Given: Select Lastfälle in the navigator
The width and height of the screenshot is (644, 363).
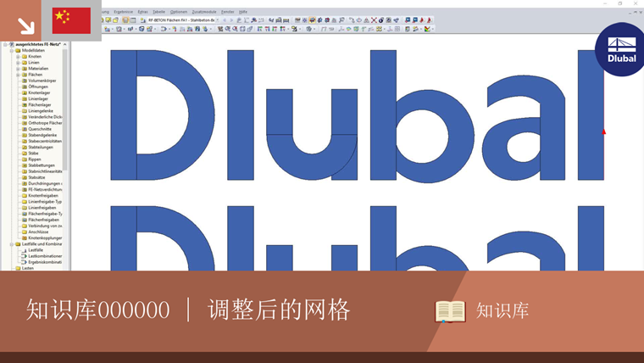Looking at the screenshot, I should tap(36, 250).
